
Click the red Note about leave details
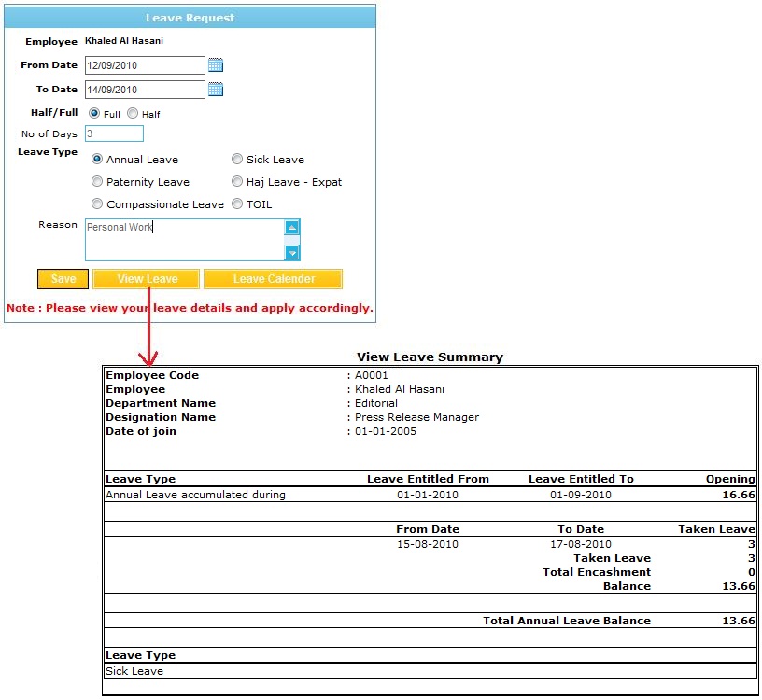(x=190, y=308)
